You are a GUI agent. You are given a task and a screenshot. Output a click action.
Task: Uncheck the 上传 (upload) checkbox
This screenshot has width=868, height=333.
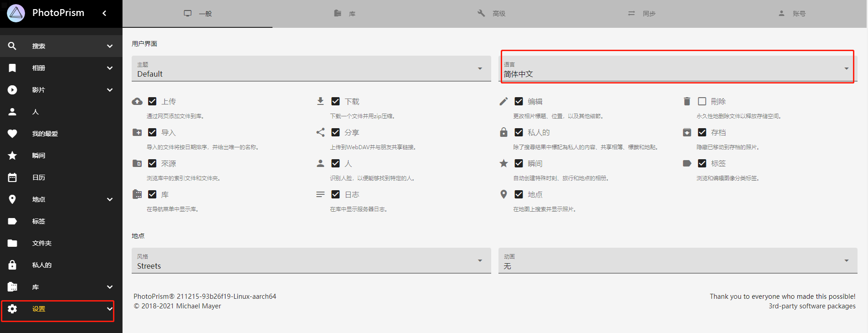coord(152,101)
